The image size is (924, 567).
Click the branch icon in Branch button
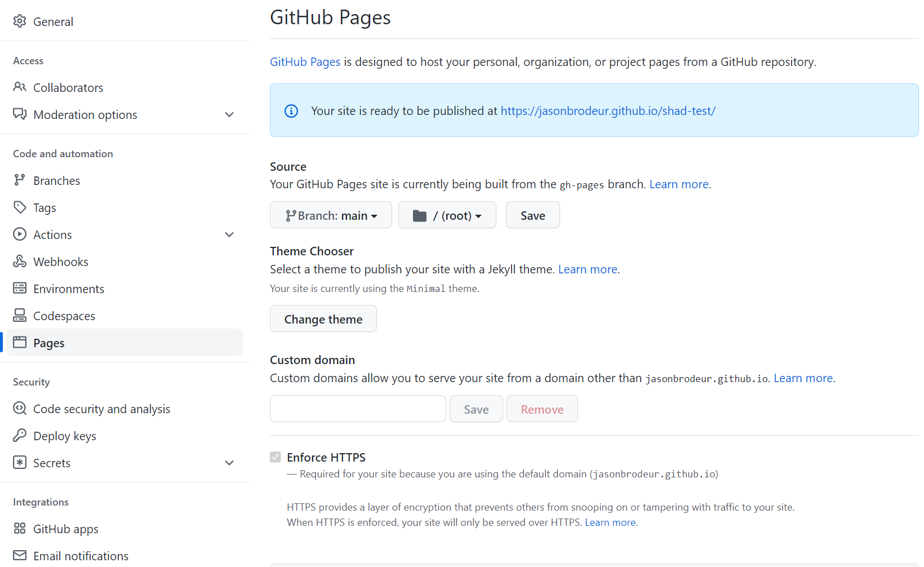[x=291, y=216]
